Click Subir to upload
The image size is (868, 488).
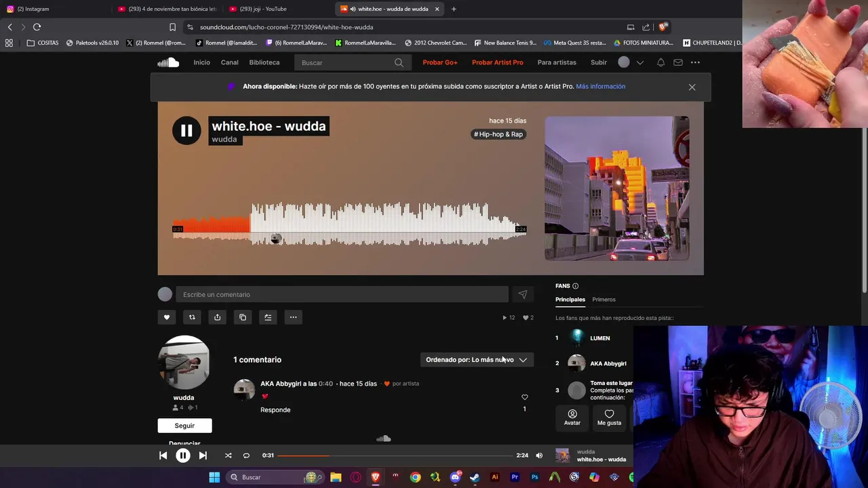tap(599, 62)
